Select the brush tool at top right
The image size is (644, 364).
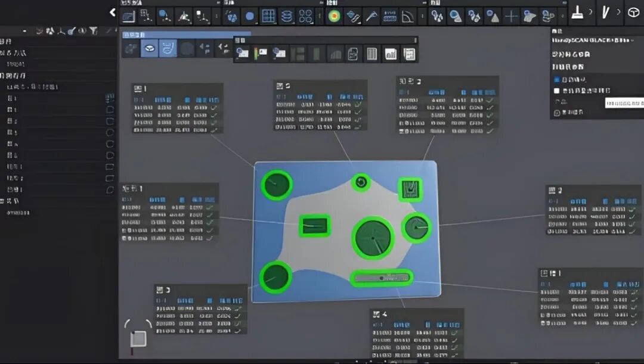[577, 13]
